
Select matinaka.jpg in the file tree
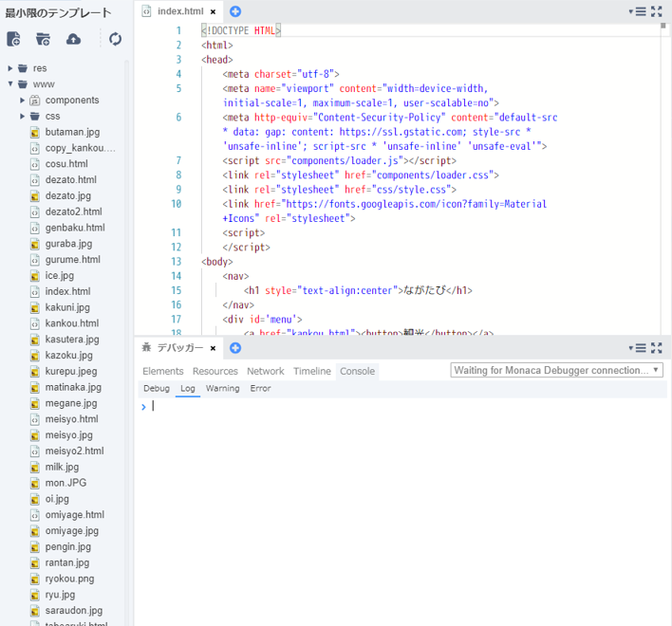tap(73, 388)
